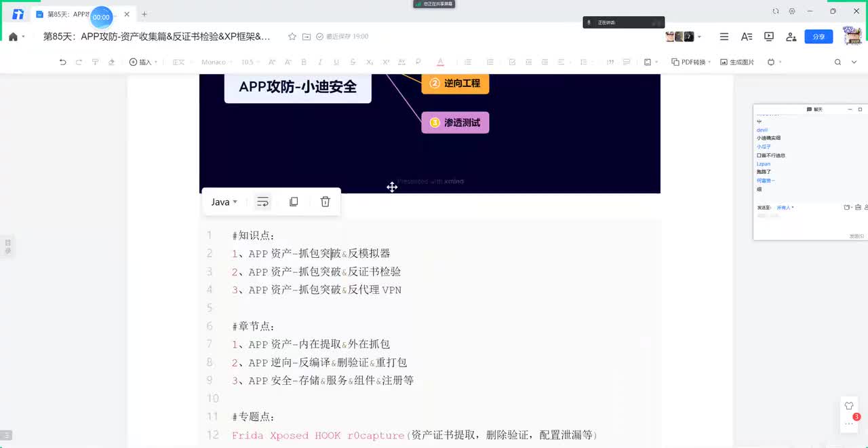Click the redo arrow in toolbar
868x448 pixels.
(x=79, y=62)
